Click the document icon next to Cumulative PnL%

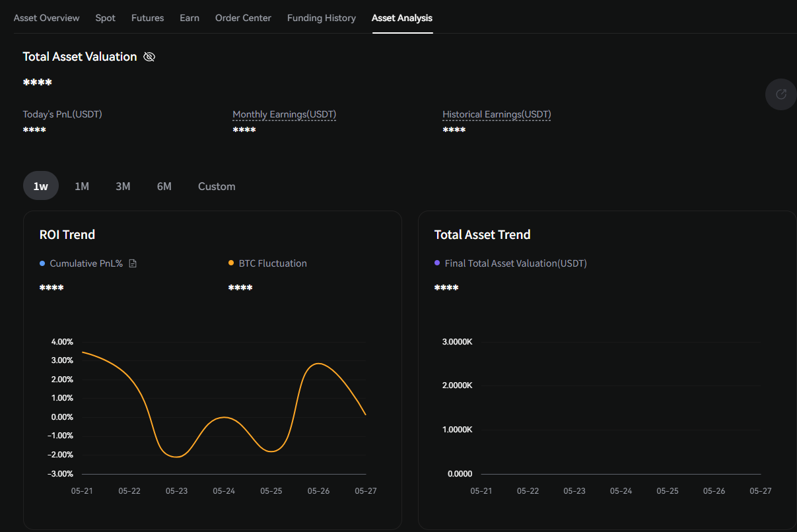[x=133, y=263]
